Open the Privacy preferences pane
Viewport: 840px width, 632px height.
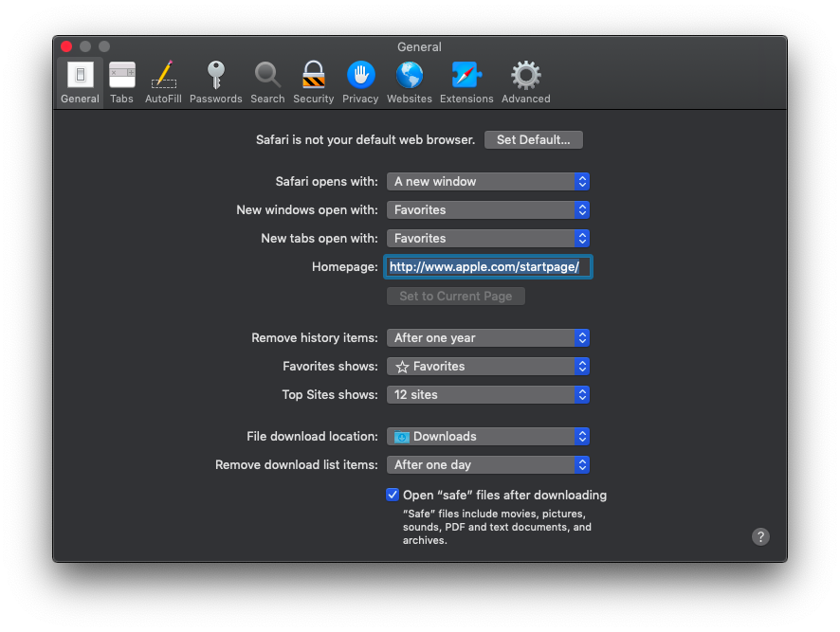pos(360,82)
